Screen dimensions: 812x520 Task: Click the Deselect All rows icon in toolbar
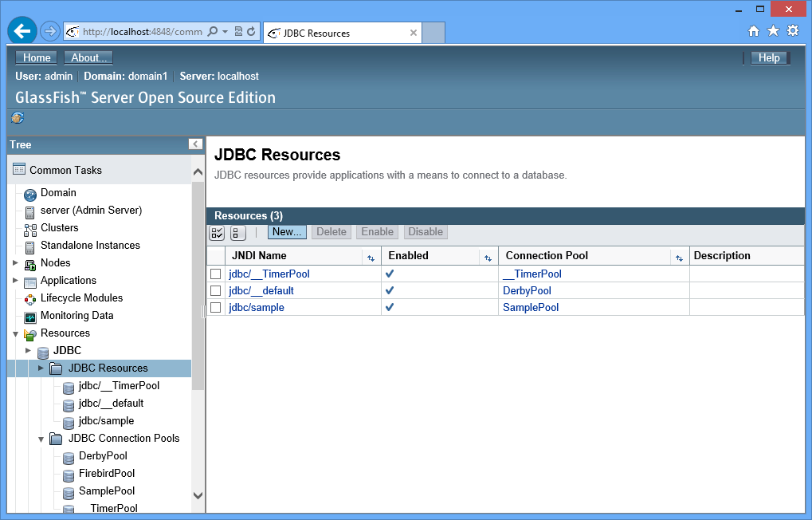coord(237,233)
